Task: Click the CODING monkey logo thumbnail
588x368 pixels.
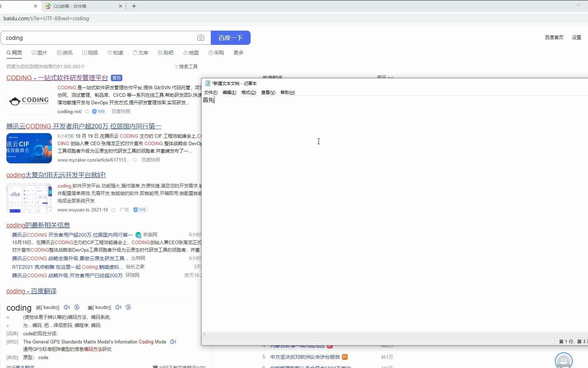Action: [29, 100]
